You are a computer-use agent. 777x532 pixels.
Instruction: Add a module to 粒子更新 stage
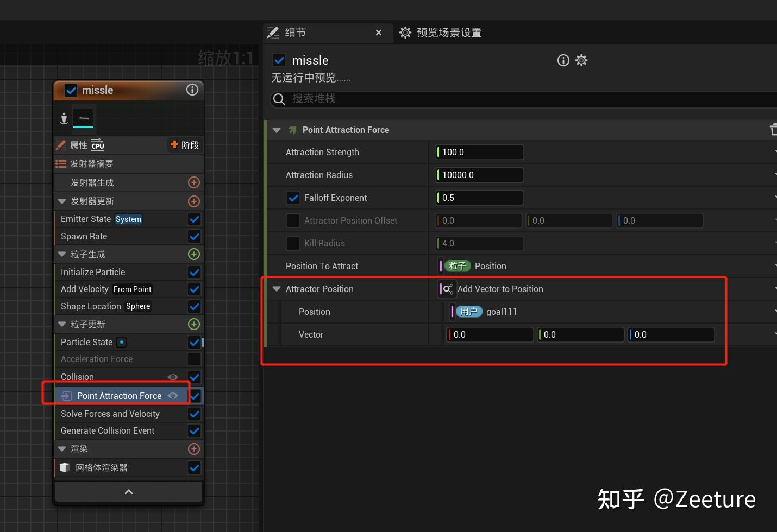tap(194, 324)
